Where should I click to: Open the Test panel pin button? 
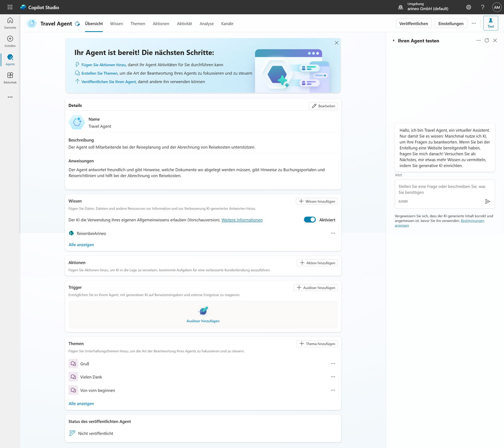click(x=491, y=23)
